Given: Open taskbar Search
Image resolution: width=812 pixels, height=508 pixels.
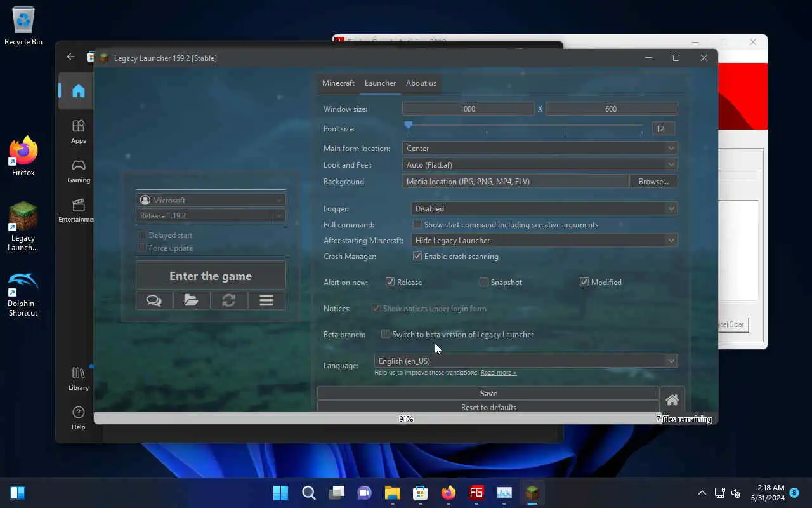Looking at the screenshot, I should 309,493.
